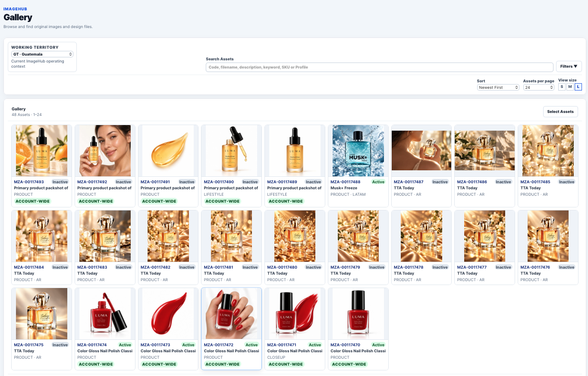
Task: Click the Active status on MZA-00117470
Action: [x=378, y=345]
